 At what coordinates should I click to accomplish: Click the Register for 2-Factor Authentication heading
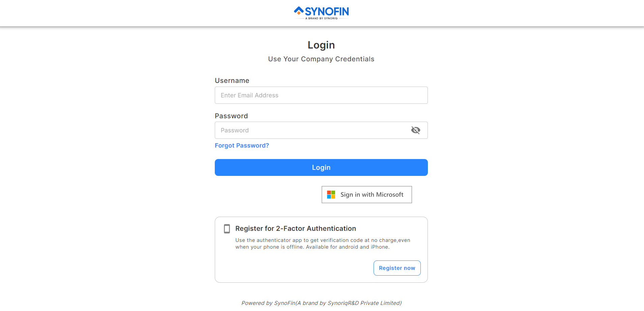point(295,228)
